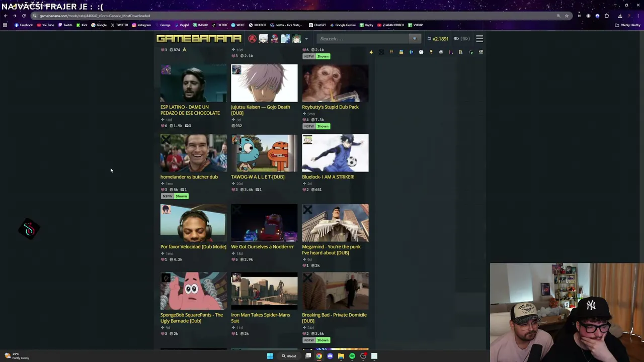Expand the game list dropdown arrow in header
This screenshot has height=362, width=644.
pos(306,39)
